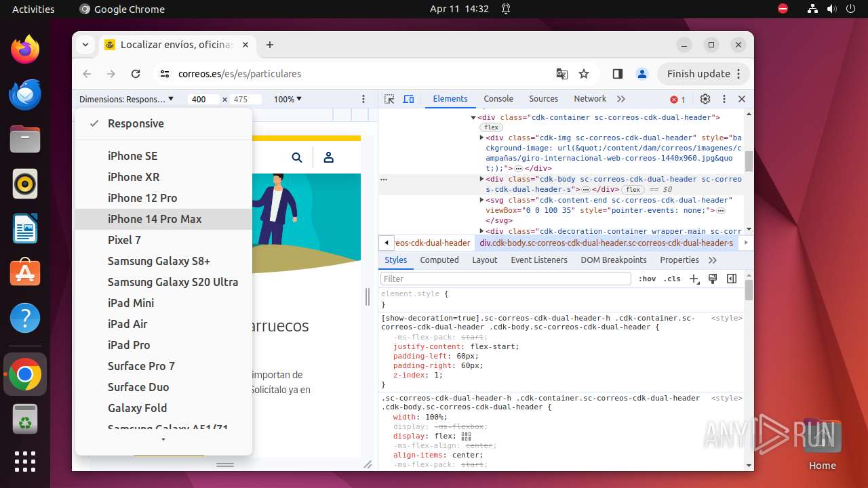Click device list scroll-down arrow

click(x=163, y=440)
